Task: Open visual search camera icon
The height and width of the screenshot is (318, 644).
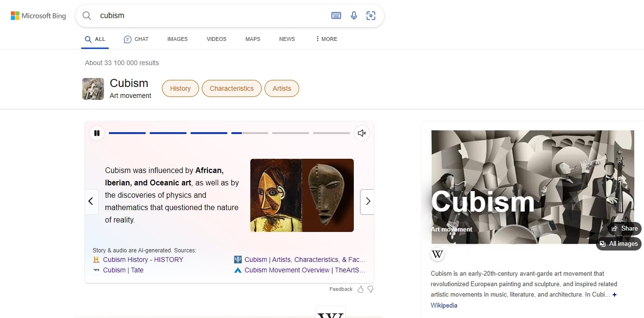Action: point(371,16)
